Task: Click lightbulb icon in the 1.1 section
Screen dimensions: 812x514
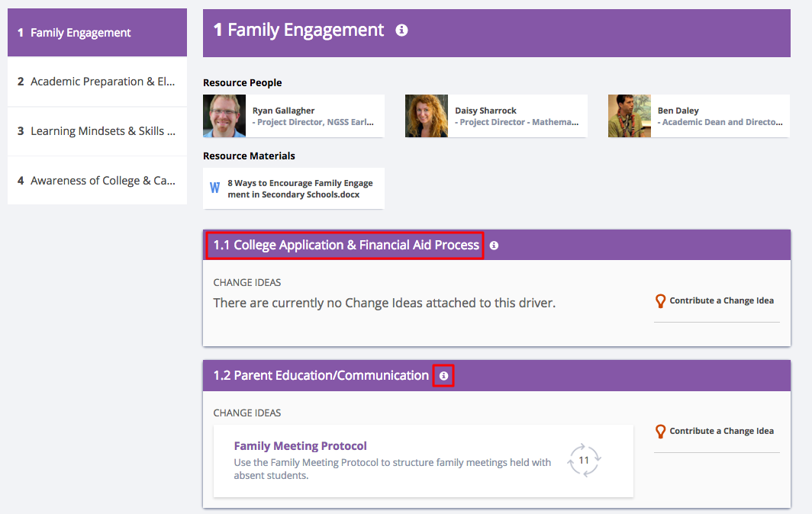Action: 660,301
